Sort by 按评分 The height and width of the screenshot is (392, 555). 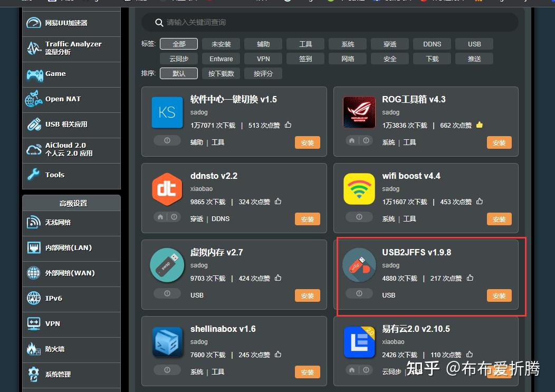coord(263,74)
